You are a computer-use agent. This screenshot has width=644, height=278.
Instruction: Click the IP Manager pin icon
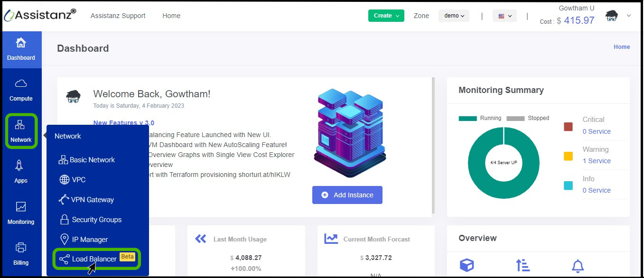click(64, 240)
